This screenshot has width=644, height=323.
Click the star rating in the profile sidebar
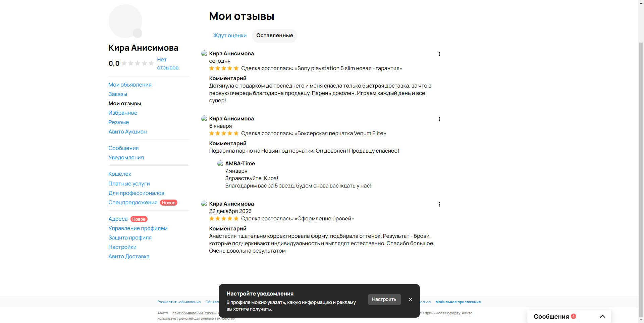click(x=138, y=63)
